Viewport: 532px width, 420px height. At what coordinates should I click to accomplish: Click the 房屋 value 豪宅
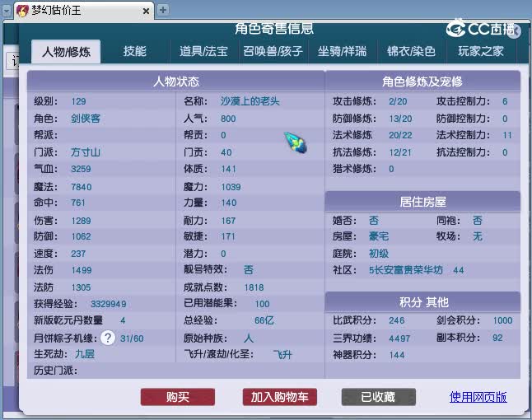(379, 236)
